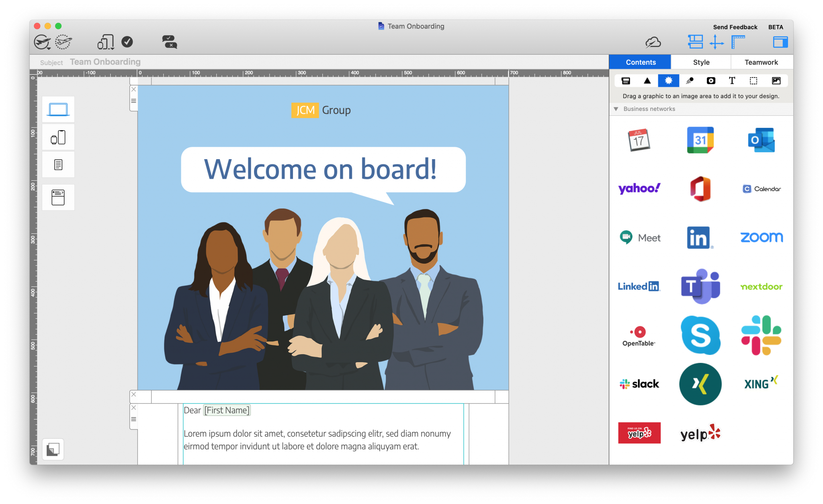Select the XING circular logo swatch

700,384
